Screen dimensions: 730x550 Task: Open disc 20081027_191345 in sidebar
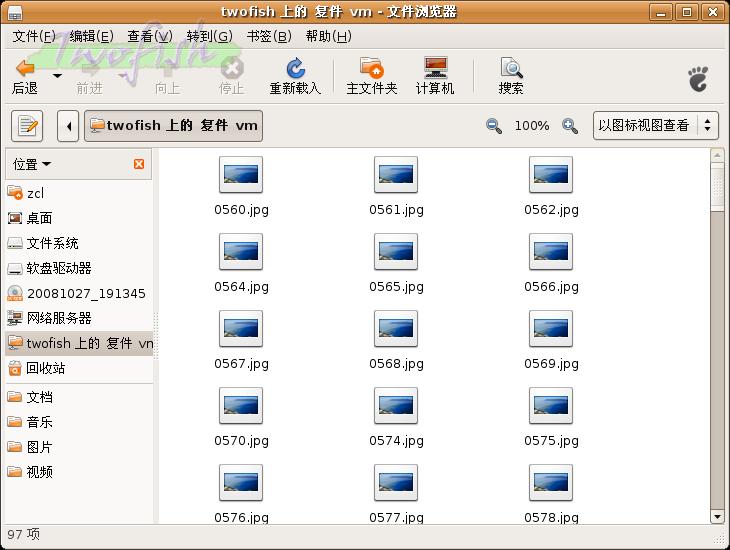tap(79, 293)
